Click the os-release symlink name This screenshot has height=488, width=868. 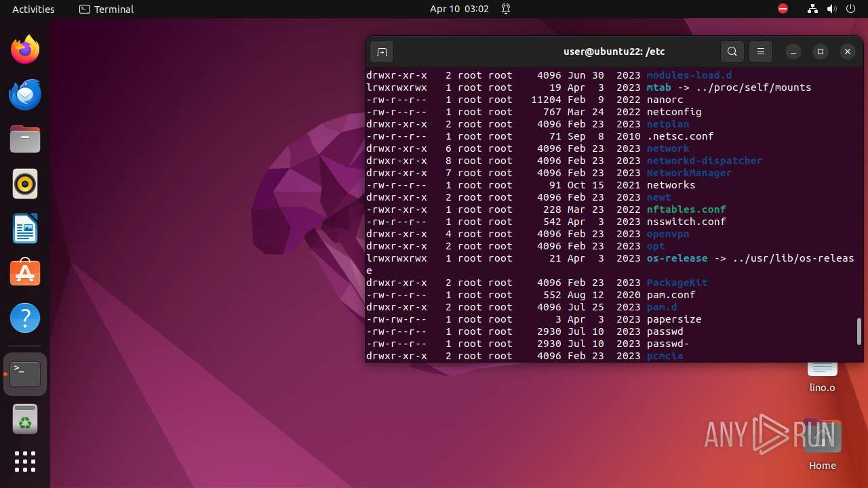point(677,258)
